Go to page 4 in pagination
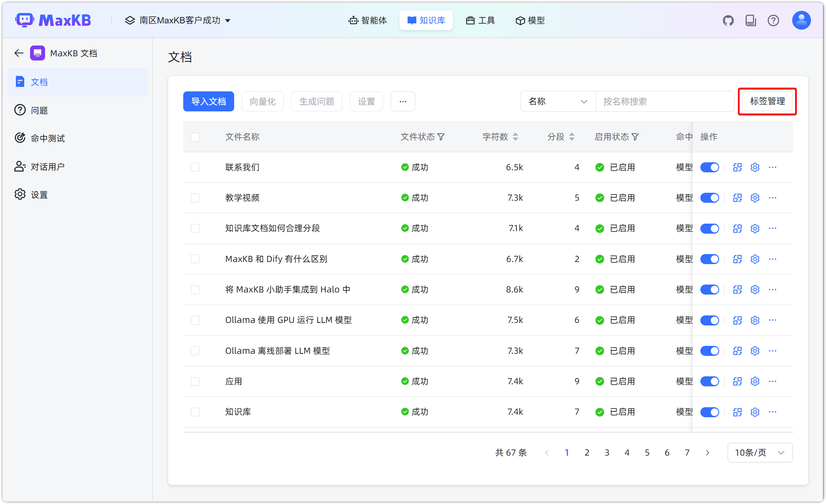Screen dimensions: 826x504 click(x=627, y=452)
